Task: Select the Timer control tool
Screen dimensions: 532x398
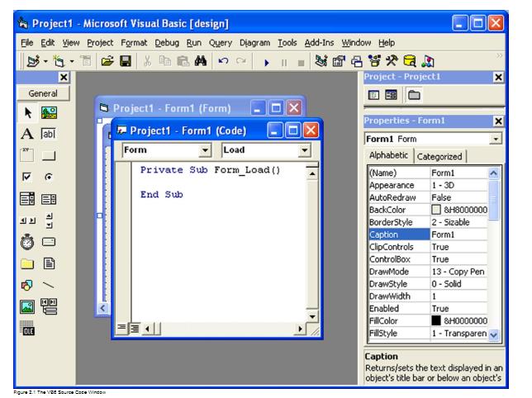Action: point(27,242)
